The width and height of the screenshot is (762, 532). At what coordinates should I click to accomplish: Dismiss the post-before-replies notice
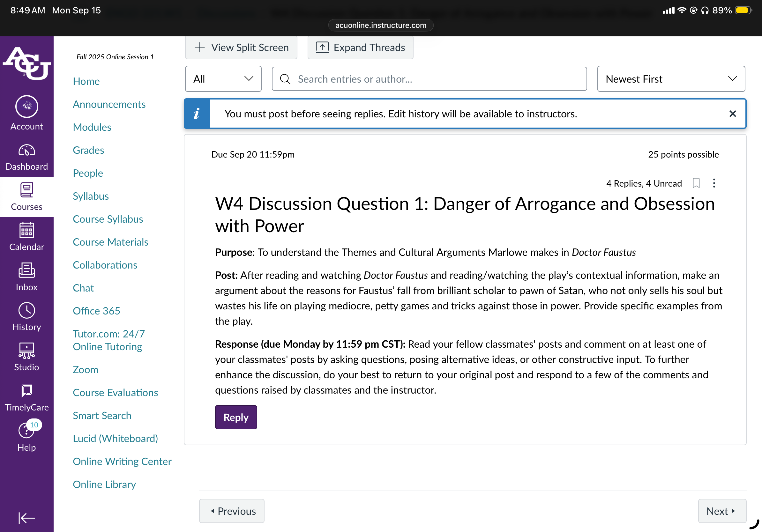[732, 114]
